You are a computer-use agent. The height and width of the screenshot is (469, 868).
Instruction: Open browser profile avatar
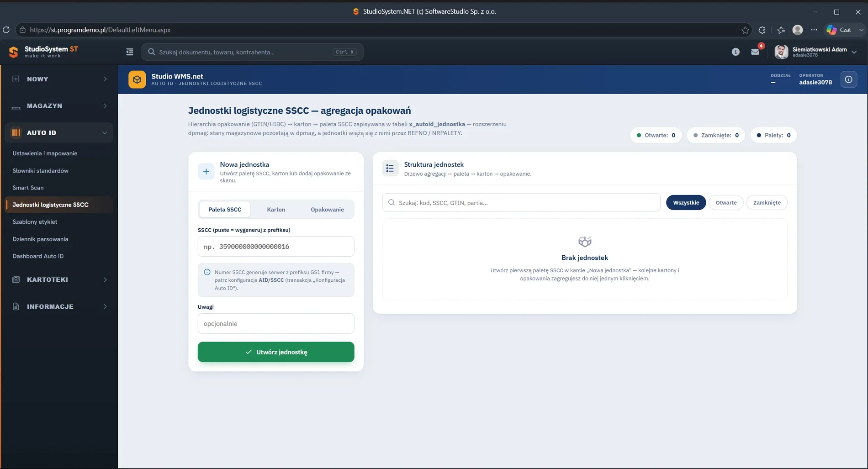tap(798, 30)
